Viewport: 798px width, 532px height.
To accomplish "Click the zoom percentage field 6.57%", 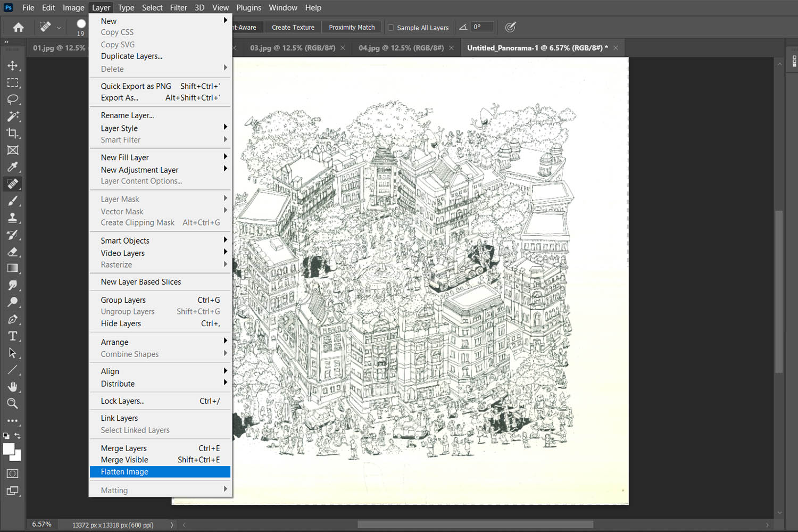I will point(41,525).
